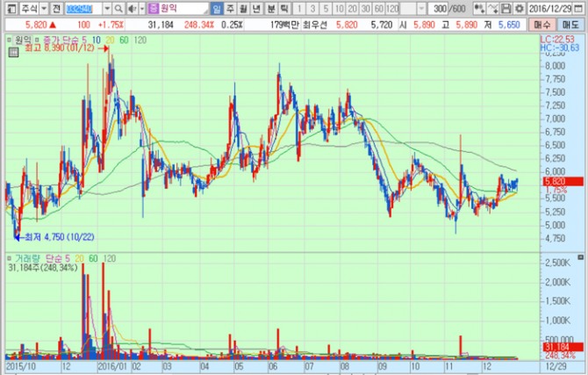Screen dimensions: 588x375
Task: Click the magnifier stock search icon
Action: click(x=118, y=8)
